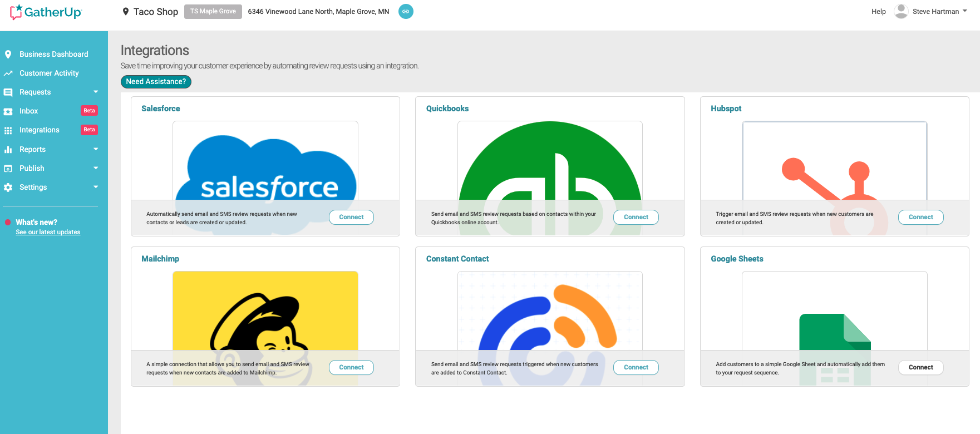Image resolution: width=980 pixels, height=434 pixels.
Task: Open Business Dashboard in the sidebar
Action: click(54, 55)
